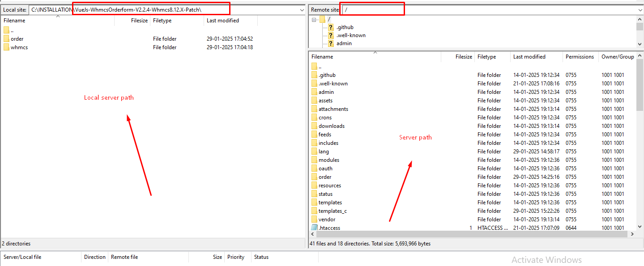Select the .github node in the remote tree
The image size is (644, 266).
coord(345,27)
